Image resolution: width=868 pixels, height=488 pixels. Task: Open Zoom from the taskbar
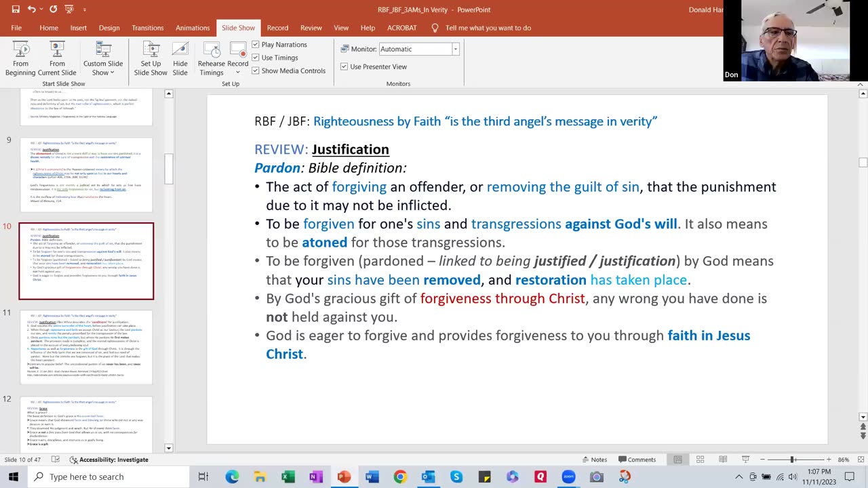[x=568, y=476]
